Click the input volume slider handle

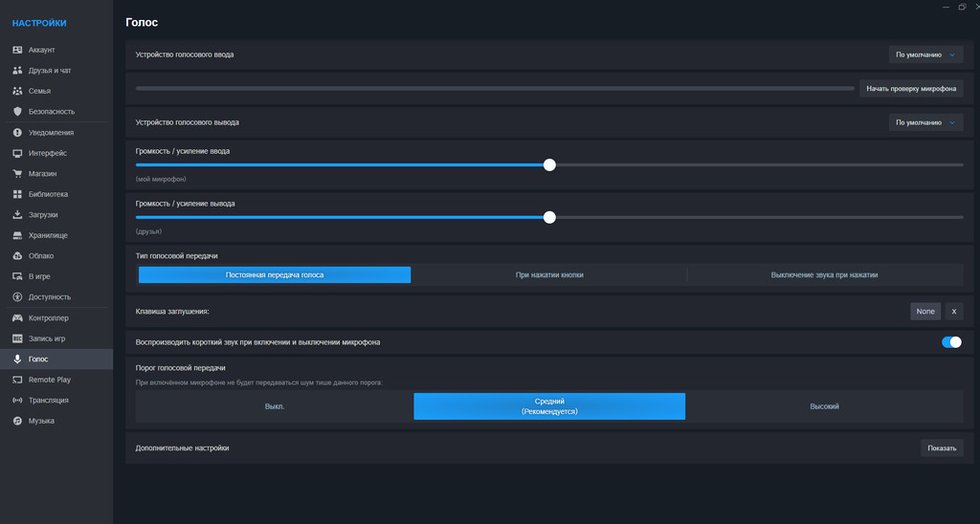tap(549, 164)
